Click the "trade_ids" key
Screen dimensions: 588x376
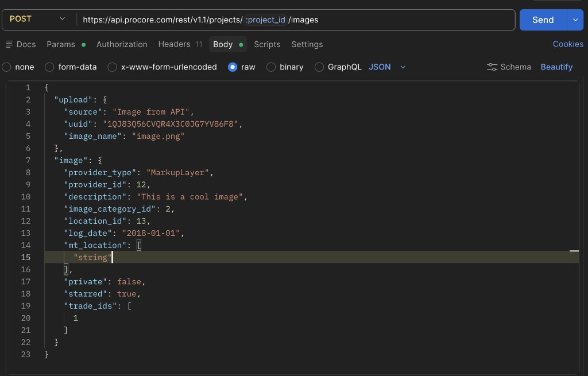pyautogui.click(x=90, y=306)
